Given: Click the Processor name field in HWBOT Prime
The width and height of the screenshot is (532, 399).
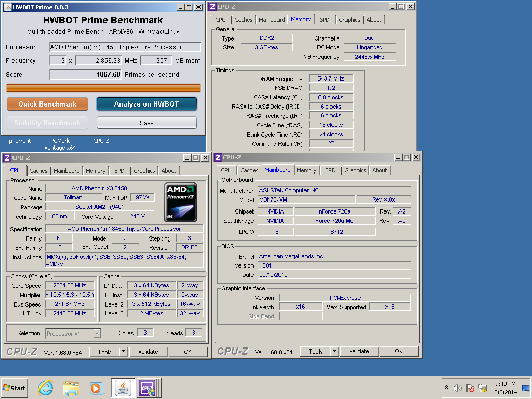Looking at the screenshot, I should point(125,47).
